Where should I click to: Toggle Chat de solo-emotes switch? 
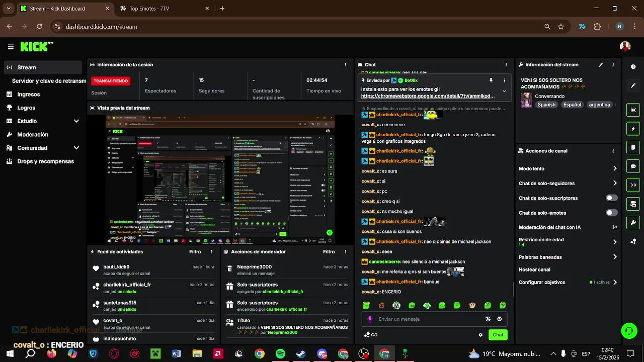(612, 213)
